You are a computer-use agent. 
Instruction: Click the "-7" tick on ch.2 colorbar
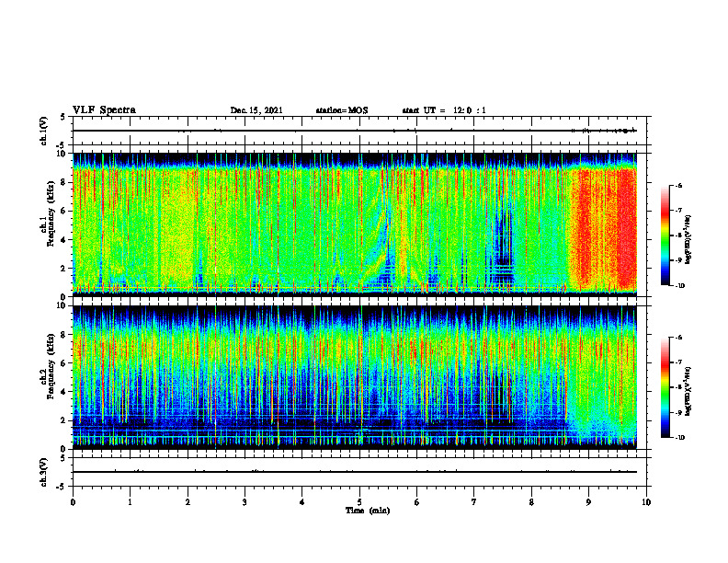tap(678, 362)
